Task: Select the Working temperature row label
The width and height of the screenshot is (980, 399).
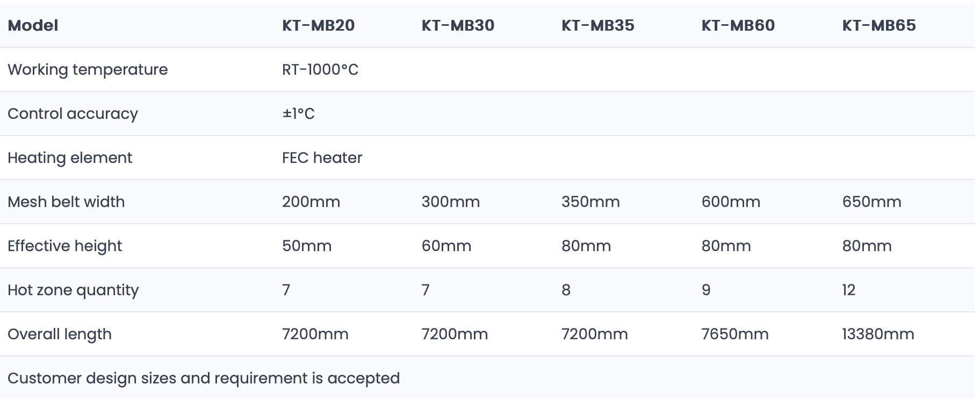Action: (x=88, y=70)
